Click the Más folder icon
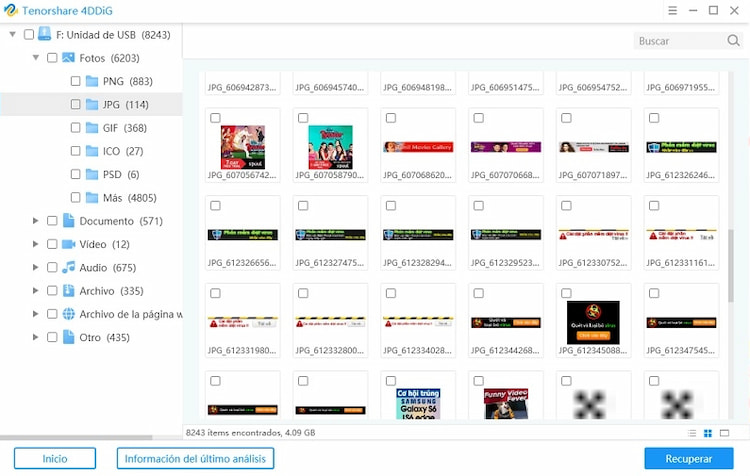Image resolution: width=750 pixels, height=476 pixels. (92, 198)
